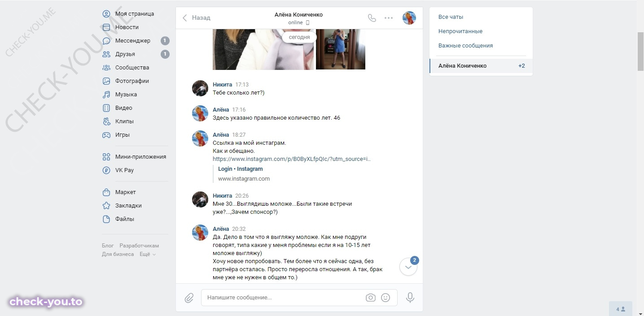The height and width of the screenshot is (316, 644).
Task: Click Никита's avatar on the 20:26 message
Action: click(200, 200)
